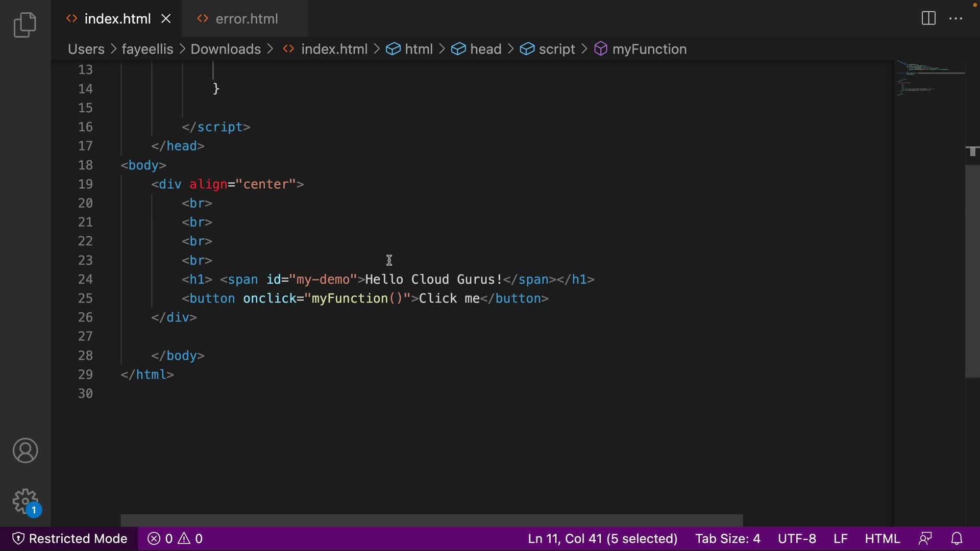Select the index.html tab

117,19
